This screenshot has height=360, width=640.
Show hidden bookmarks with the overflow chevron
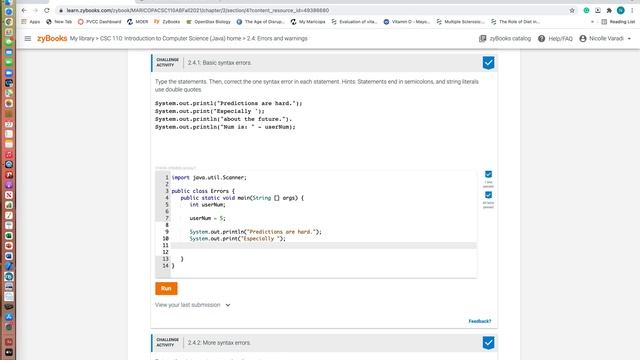point(592,22)
